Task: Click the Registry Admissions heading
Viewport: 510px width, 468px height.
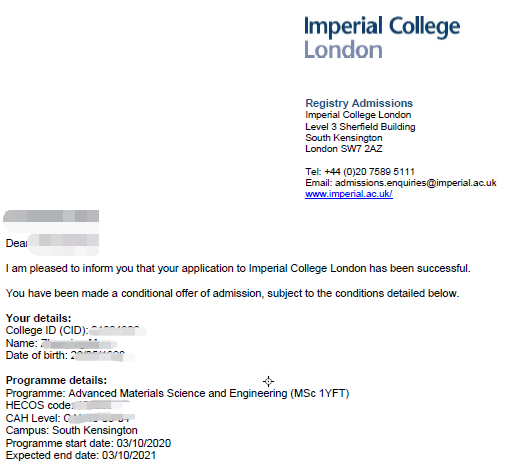Action: 359,103
